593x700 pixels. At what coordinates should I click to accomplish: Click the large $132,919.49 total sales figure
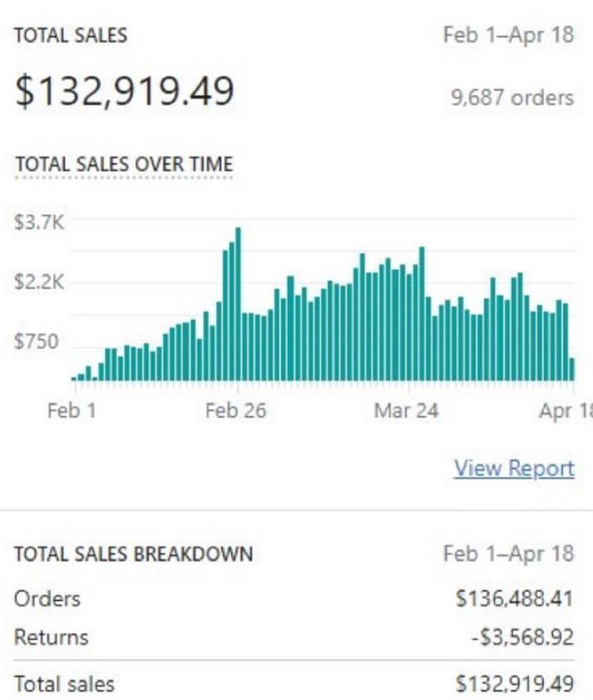tap(124, 91)
